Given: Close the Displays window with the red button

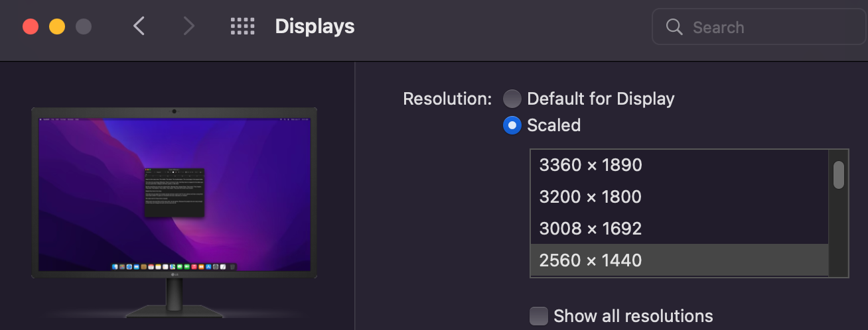Looking at the screenshot, I should click(x=31, y=27).
